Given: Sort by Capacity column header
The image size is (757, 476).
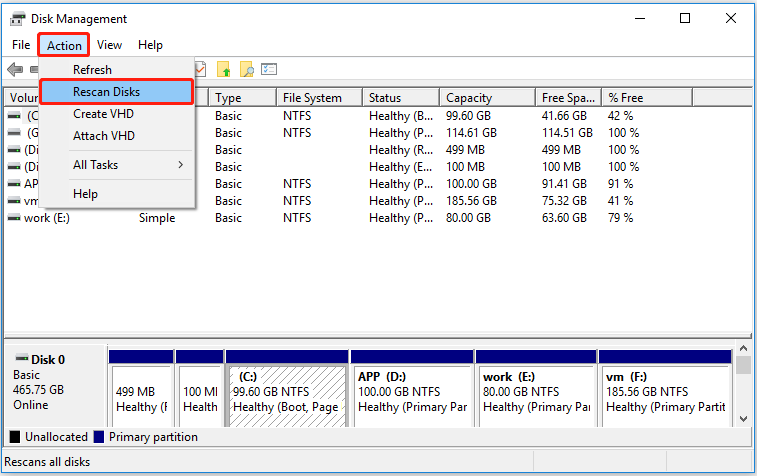Looking at the screenshot, I should (x=488, y=98).
